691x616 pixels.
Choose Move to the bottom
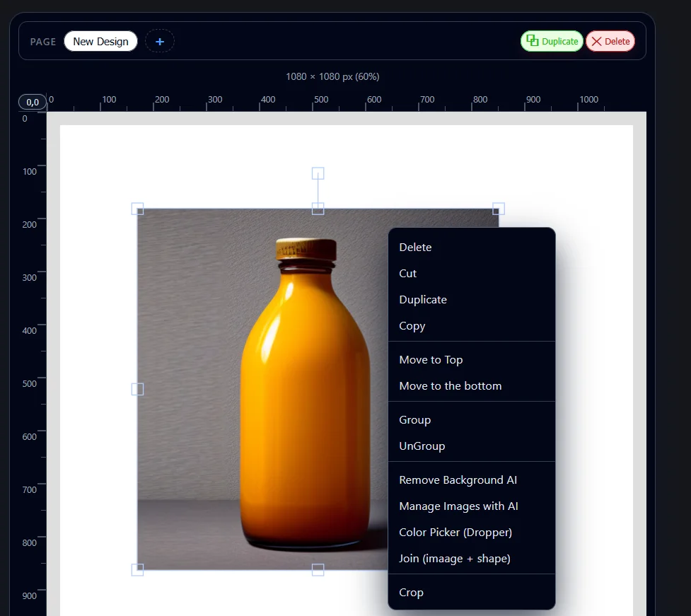click(x=472, y=386)
